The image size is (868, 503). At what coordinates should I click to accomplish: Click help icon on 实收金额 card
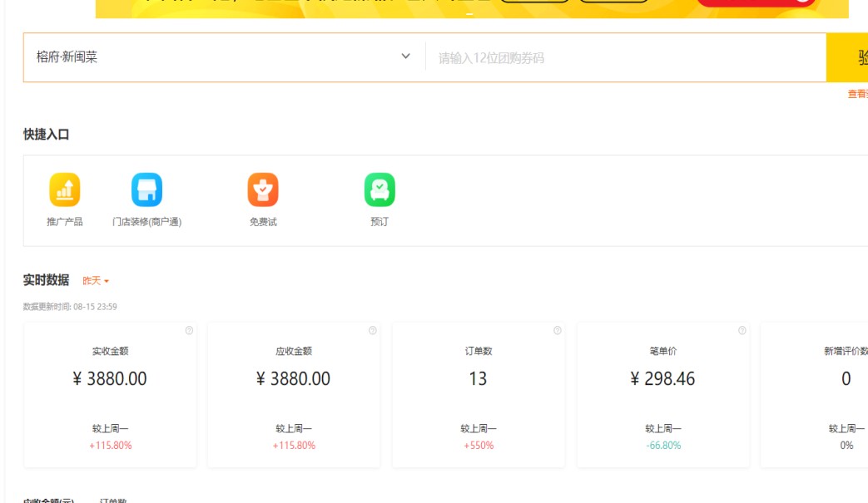click(x=189, y=331)
